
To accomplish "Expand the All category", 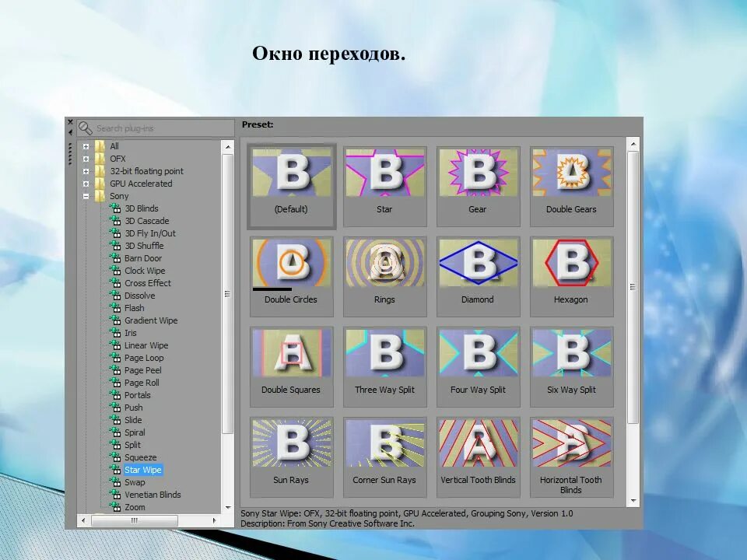I will [x=86, y=146].
